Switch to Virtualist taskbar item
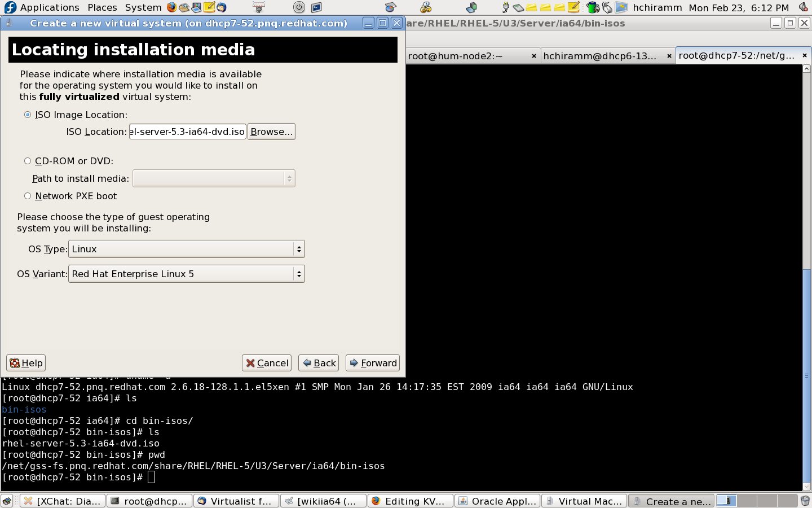 coord(236,501)
